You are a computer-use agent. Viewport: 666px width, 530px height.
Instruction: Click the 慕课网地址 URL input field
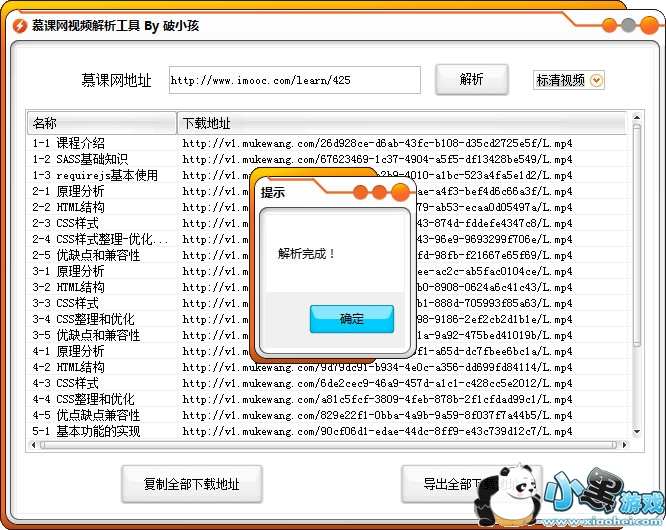[x=295, y=80]
